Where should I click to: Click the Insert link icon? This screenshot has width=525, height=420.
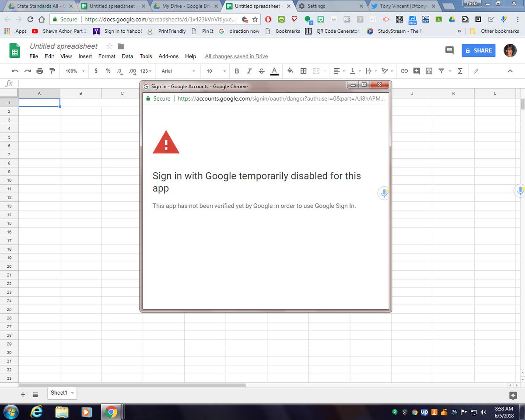coord(404,71)
